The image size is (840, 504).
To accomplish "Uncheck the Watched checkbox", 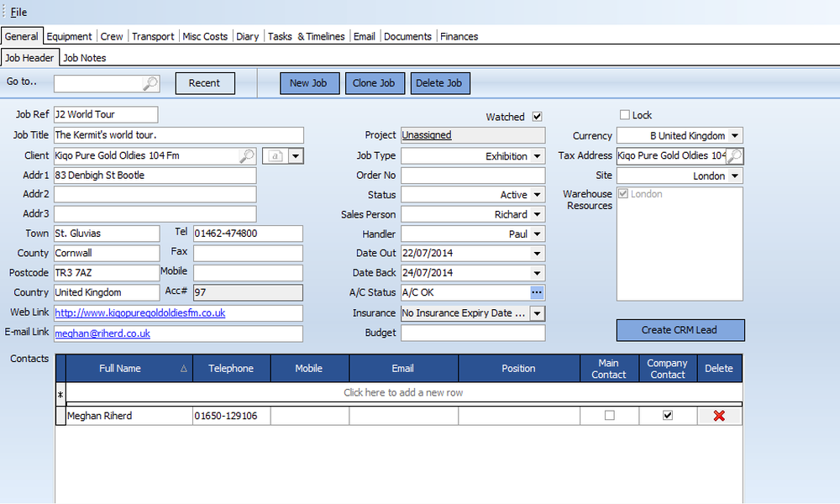I will pyautogui.click(x=538, y=117).
